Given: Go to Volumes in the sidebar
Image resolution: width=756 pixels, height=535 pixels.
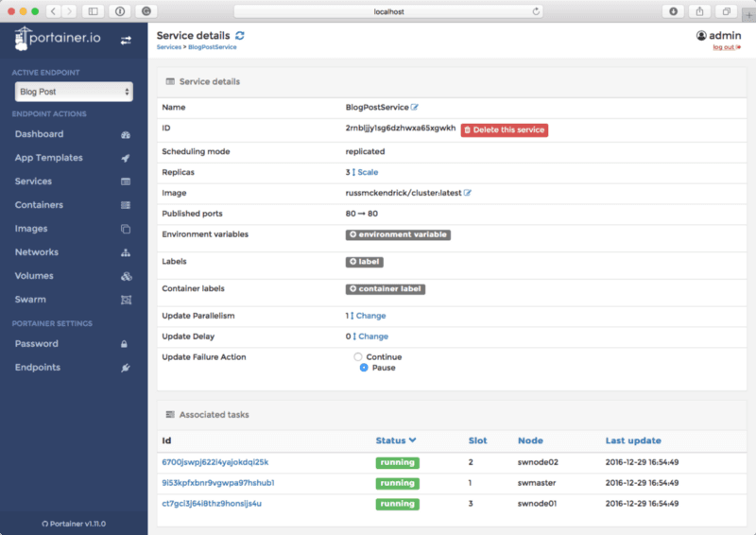Looking at the screenshot, I should pos(34,276).
